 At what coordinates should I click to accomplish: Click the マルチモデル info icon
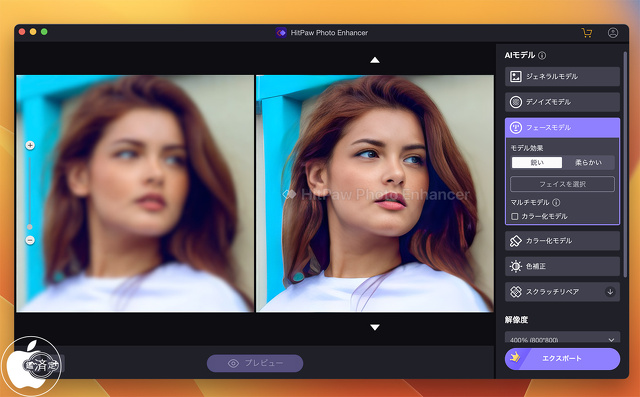[x=556, y=202]
